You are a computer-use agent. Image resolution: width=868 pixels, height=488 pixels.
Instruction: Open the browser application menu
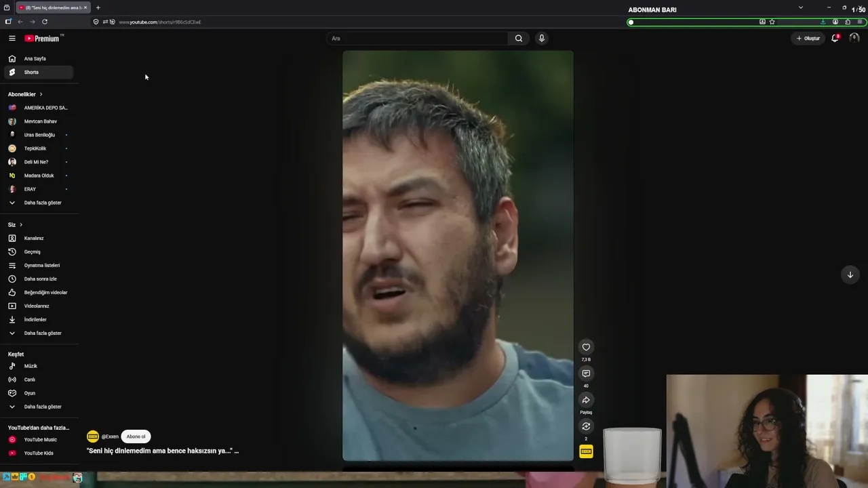pos(859,22)
